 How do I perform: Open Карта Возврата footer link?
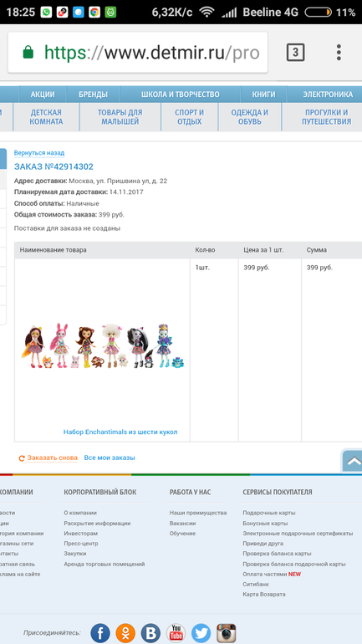coord(264,595)
